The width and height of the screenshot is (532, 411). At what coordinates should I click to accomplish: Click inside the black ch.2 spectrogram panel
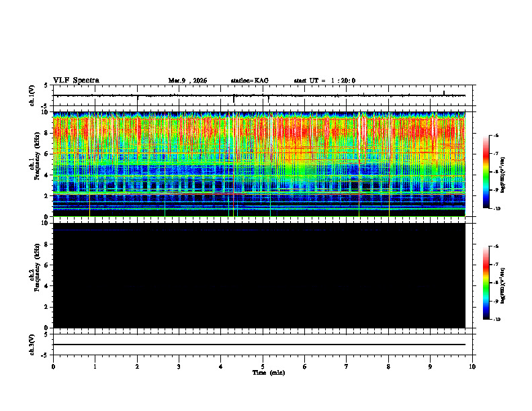[x=259, y=275]
